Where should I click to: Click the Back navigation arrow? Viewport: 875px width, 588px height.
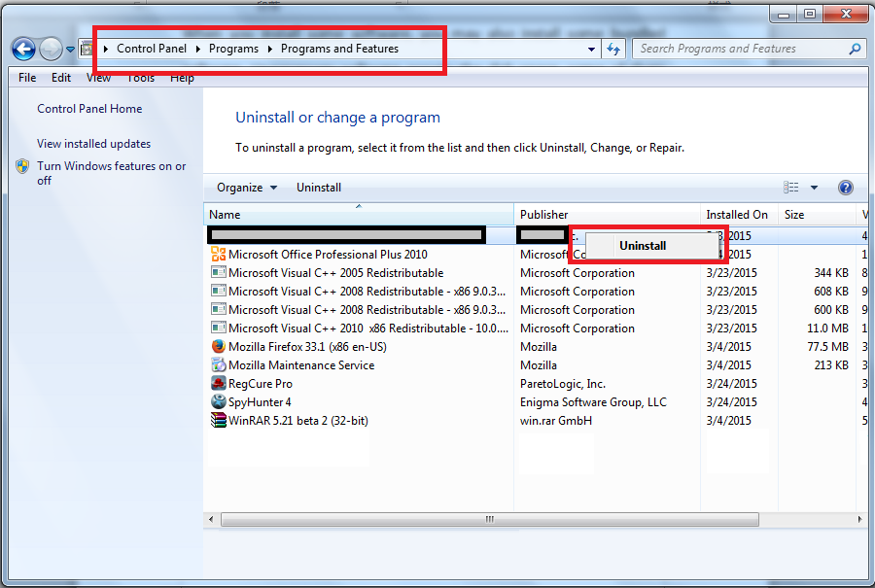click(23, 50)
